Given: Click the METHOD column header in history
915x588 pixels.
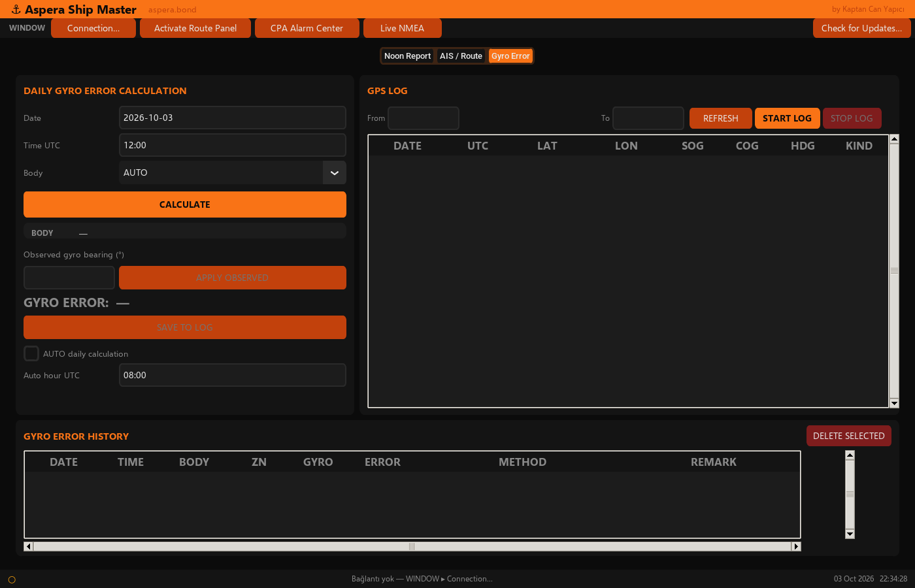Looking at the screenshot, I should coord(522,462).
